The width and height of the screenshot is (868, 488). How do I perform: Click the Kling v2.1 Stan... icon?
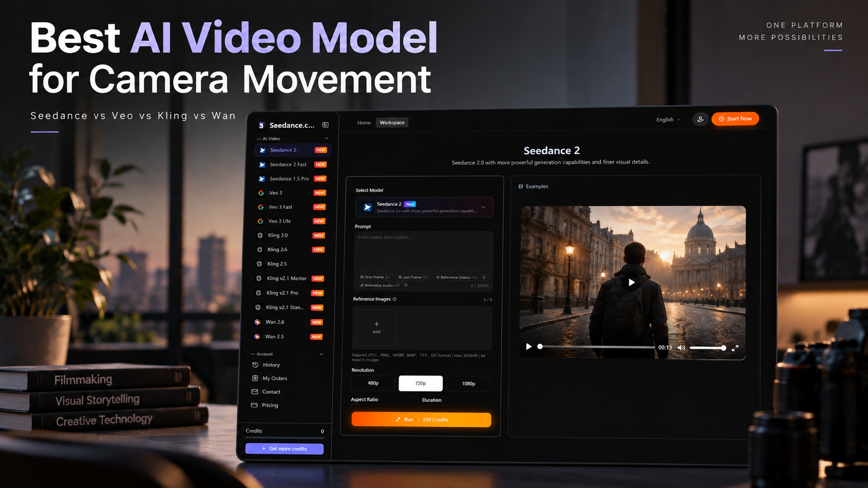point(258,307)
